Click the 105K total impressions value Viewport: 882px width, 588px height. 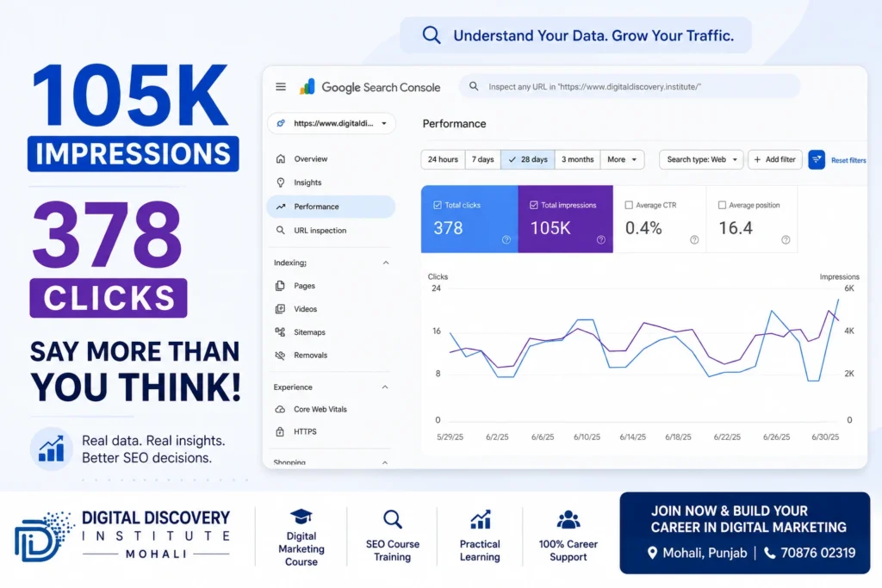click(550, 227)
